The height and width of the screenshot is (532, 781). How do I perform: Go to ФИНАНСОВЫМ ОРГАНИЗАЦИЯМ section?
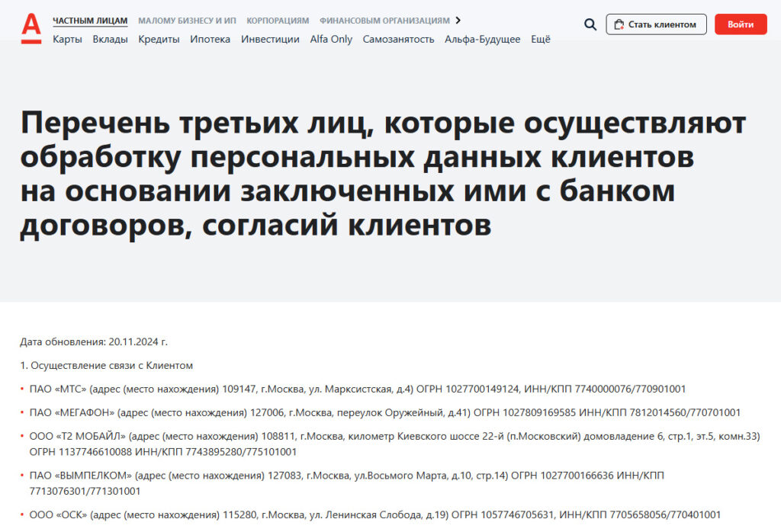[x=384, y=21]
